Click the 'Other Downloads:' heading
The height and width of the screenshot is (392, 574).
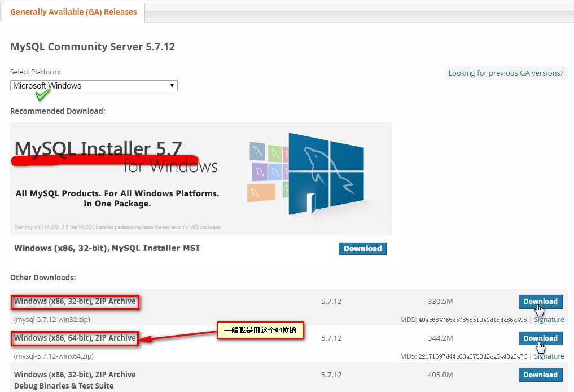pyautogui.click(x=43, y=278)
